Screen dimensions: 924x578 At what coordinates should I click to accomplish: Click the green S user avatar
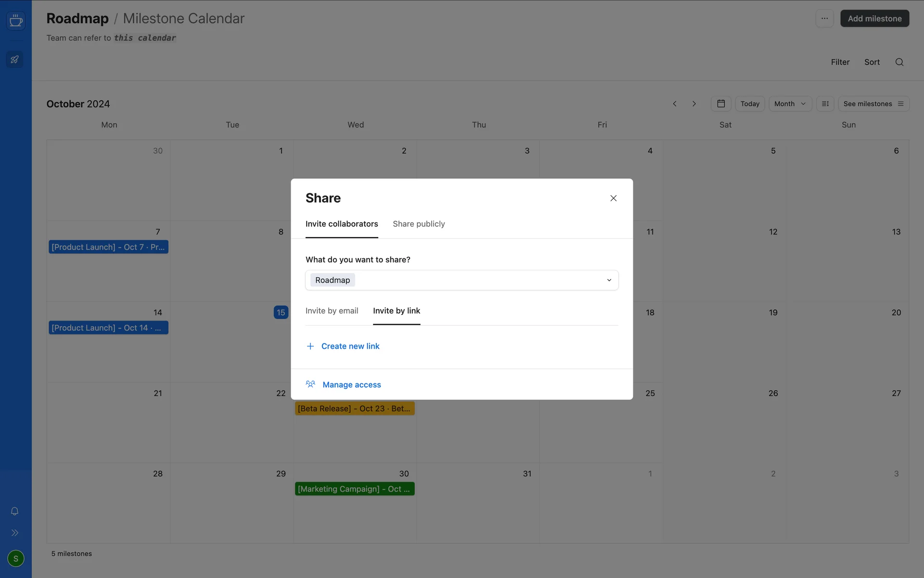click(16, 558)
